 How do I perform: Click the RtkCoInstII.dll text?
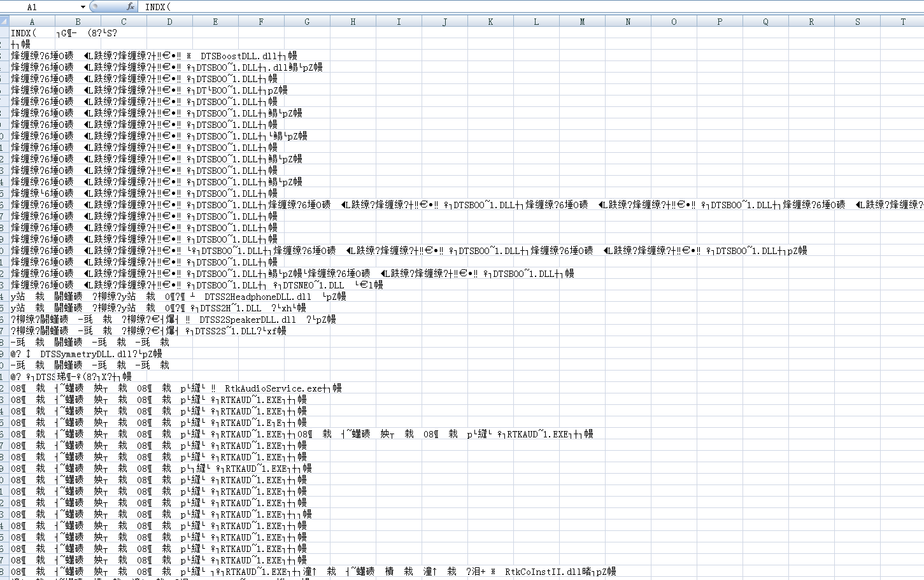543,572
